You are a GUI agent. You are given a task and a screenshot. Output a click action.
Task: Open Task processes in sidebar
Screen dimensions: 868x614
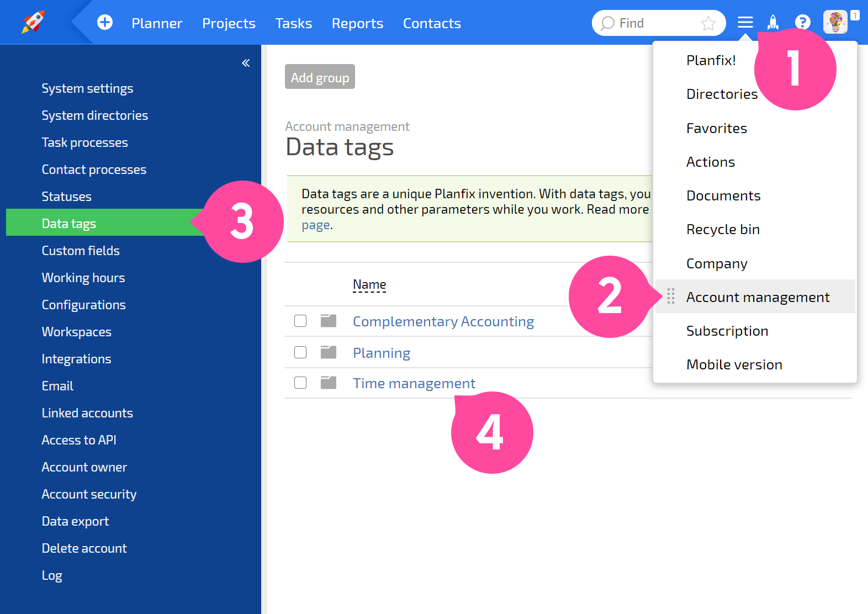tap(84, 142)
